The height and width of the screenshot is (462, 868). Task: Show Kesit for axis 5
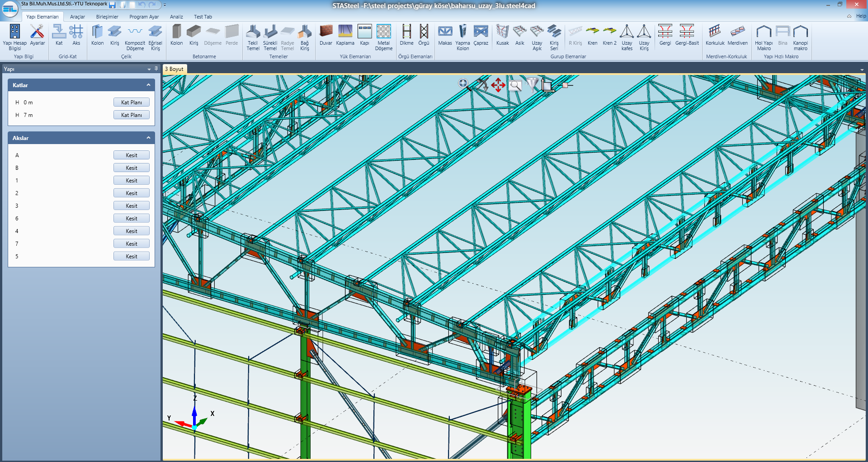pos(132,257)
